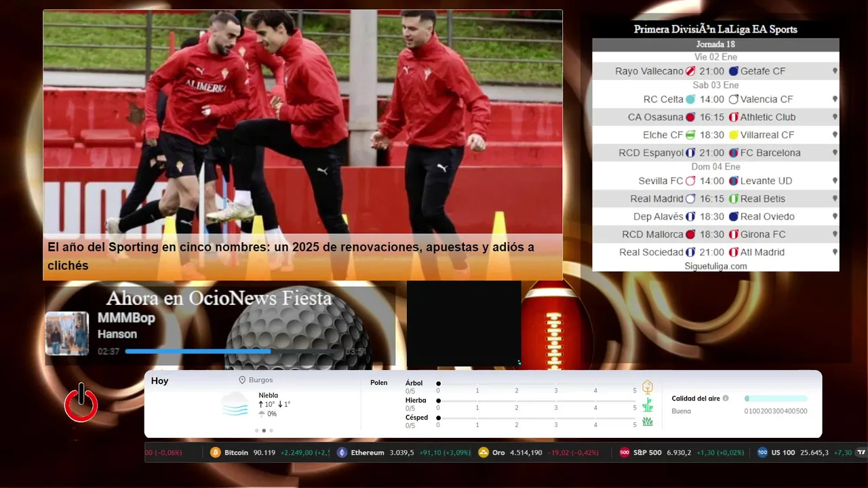Open the Real Sociedad team link
The image size is (868, 488).
651,252
